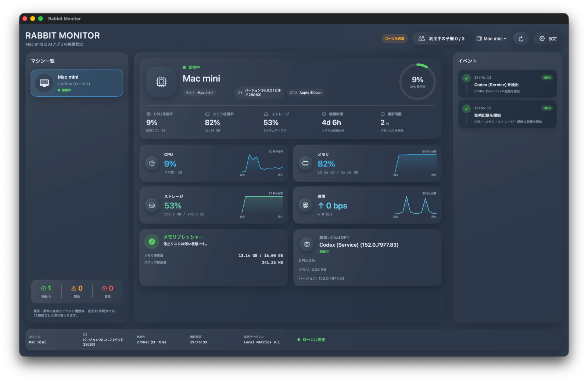588x382 pixels.
Task: Open the Codex (Service) を検出 event
Action: point(508,84)
